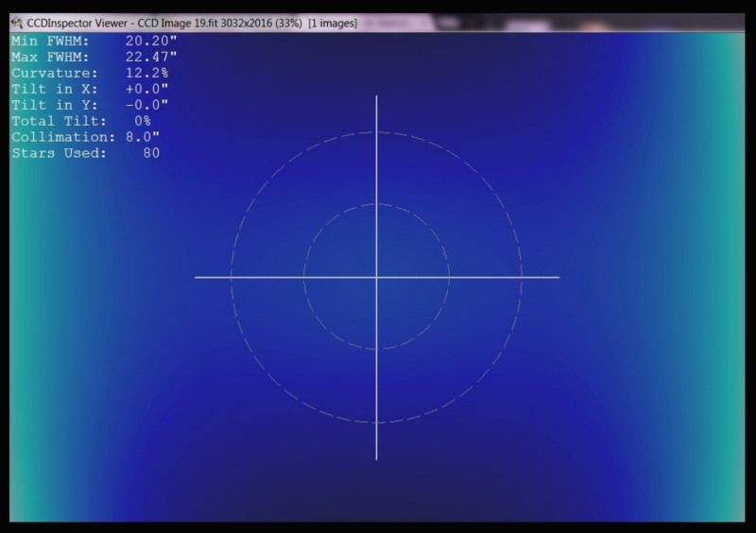This screenshot has height=533, width=756.
Task: Click the Collimation value 8.0"
Action: tap(143, 137)
